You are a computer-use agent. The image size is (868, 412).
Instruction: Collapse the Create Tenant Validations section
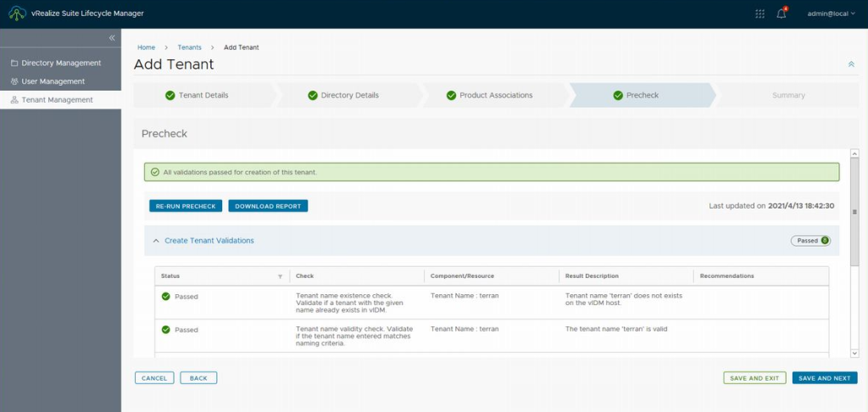(156, 241)
